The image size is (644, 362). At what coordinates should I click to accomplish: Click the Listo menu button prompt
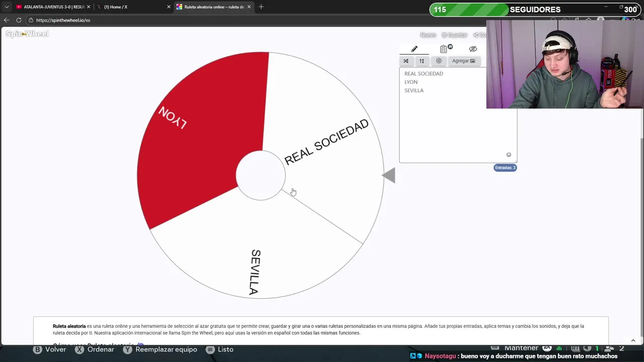[219, 349]
